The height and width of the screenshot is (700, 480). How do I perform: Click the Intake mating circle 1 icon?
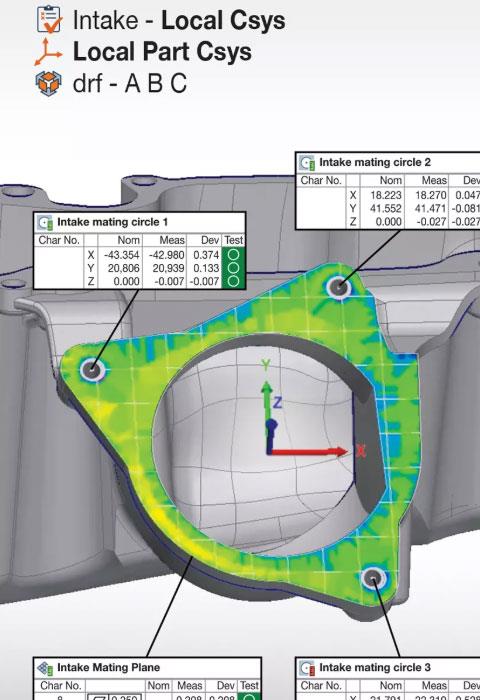[x=45, y=222]
